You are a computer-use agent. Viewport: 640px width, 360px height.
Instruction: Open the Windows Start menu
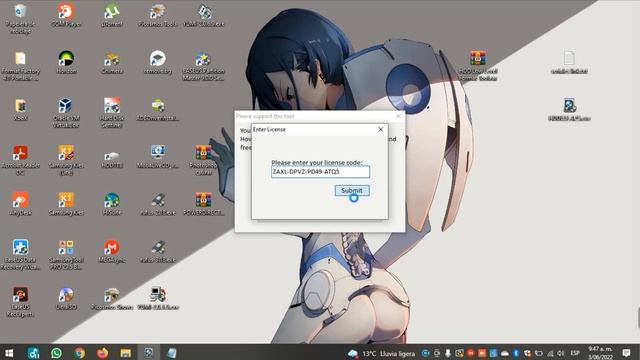point(9,353)
